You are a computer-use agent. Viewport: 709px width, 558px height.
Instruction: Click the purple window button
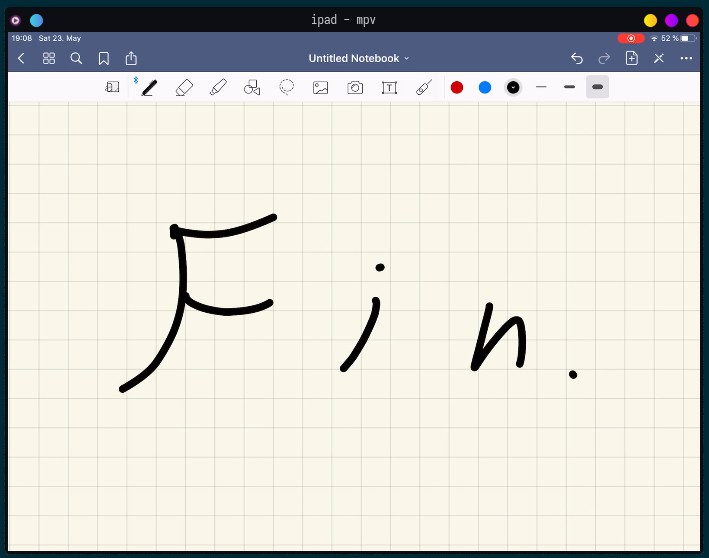[671, 20]
